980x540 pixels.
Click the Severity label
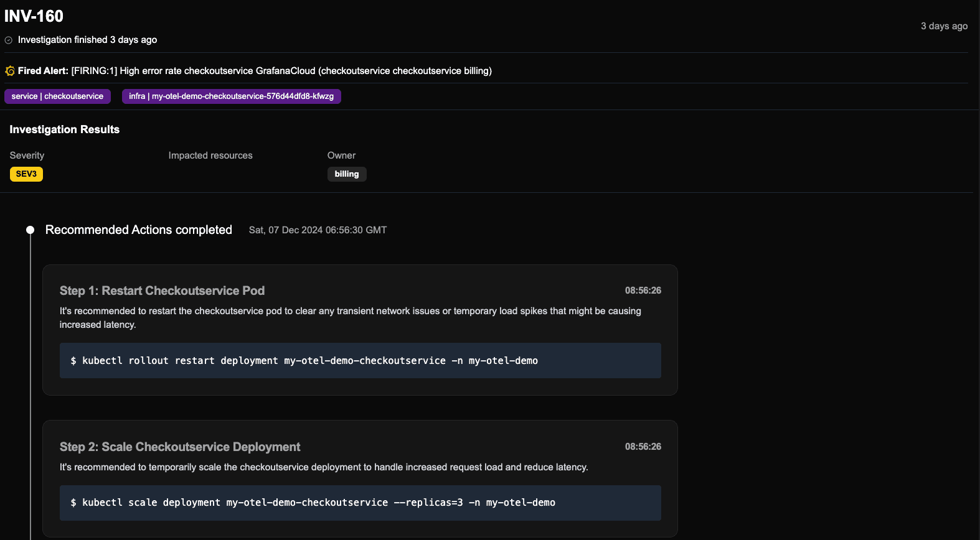27,156
